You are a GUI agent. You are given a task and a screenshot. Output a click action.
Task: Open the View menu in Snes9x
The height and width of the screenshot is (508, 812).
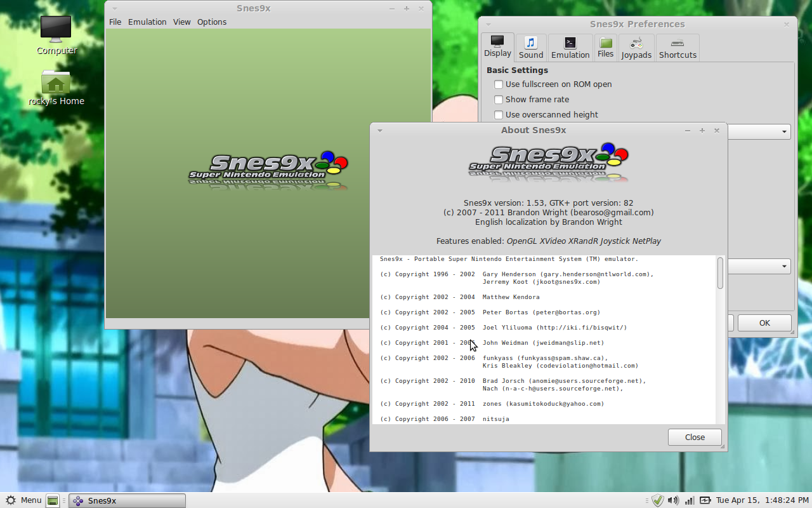[x=182, y=22]
